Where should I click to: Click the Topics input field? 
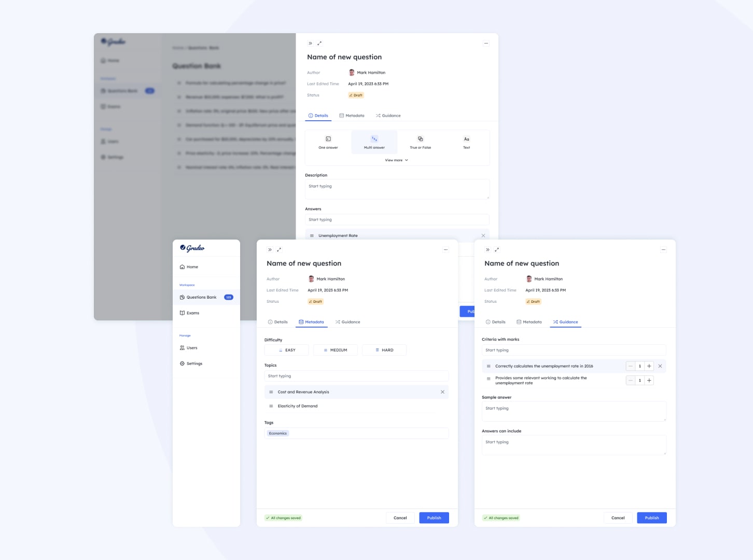(356, 376)
